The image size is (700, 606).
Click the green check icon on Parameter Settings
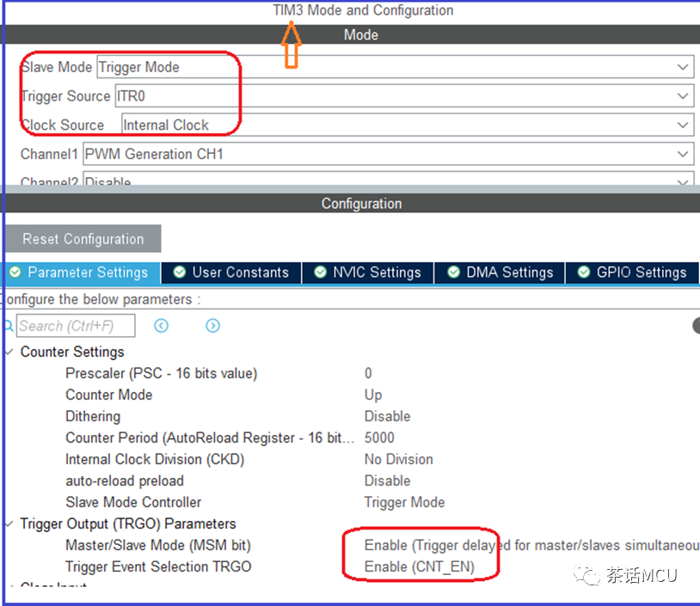pyautogui.click(x=15, y=272)
